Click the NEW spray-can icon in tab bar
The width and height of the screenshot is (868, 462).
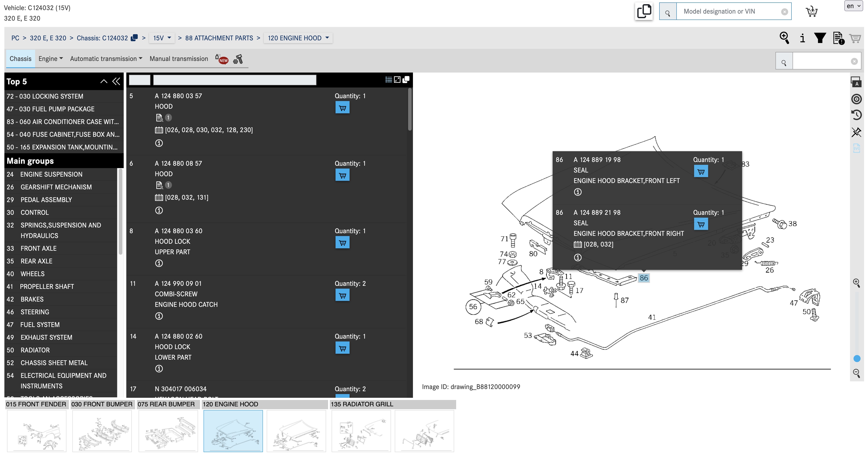[222, 59]
